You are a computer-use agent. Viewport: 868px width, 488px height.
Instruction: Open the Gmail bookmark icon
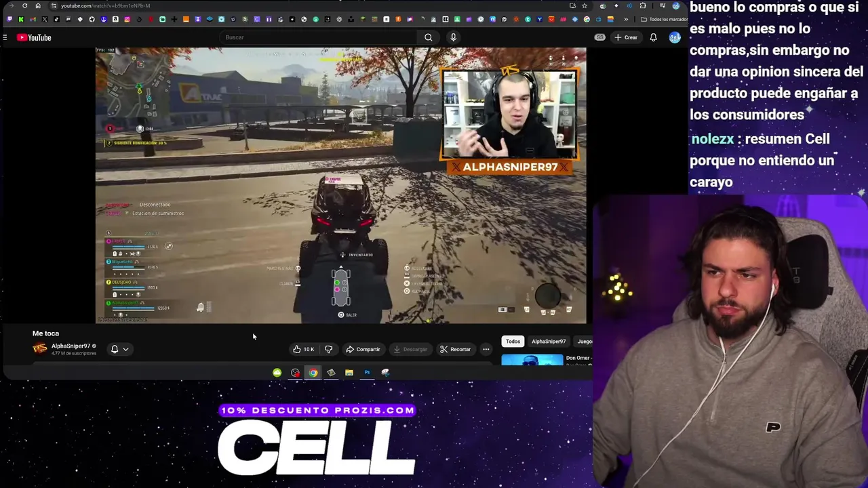coord(33,19)
